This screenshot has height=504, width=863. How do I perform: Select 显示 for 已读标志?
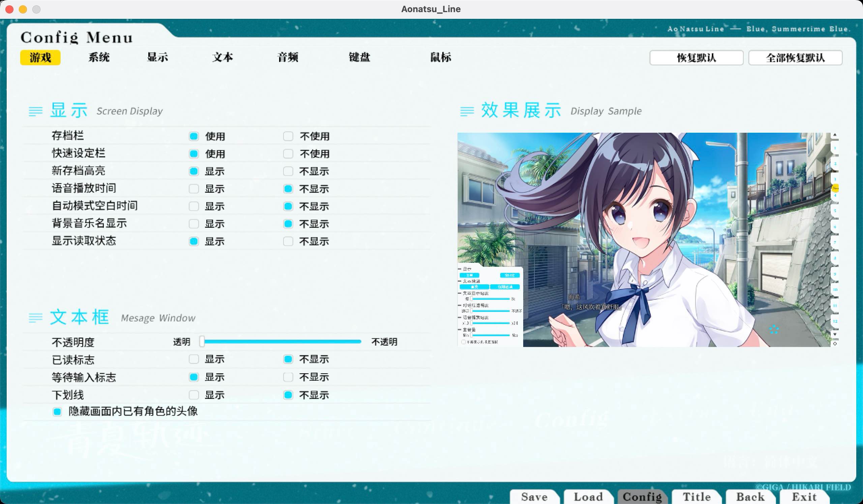pos(194,359)
